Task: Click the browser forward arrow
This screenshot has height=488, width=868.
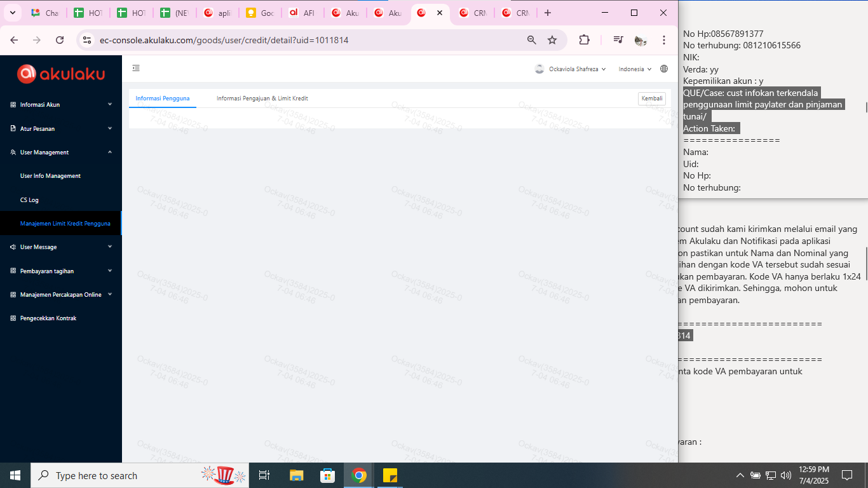Action: (x=37, y=40)
